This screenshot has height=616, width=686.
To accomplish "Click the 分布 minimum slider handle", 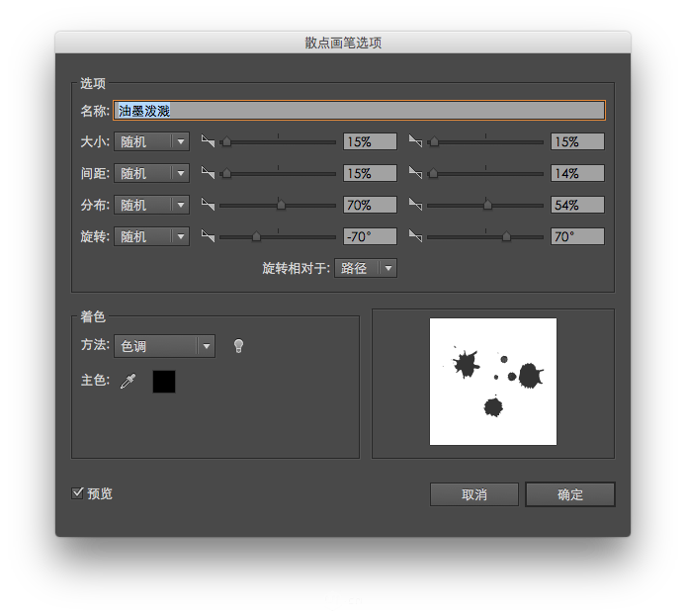I will tap(281, 205).
